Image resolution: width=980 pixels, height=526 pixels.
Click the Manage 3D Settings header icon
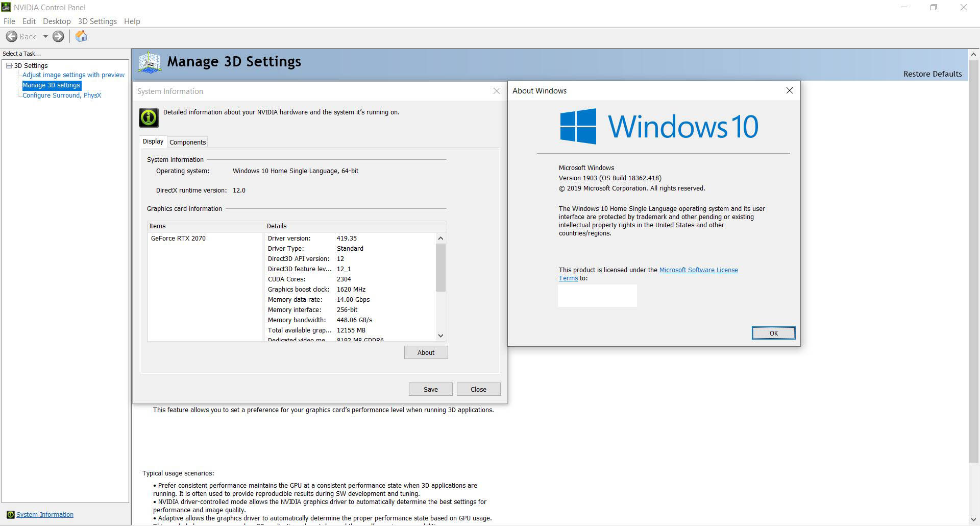coord(150,62)
